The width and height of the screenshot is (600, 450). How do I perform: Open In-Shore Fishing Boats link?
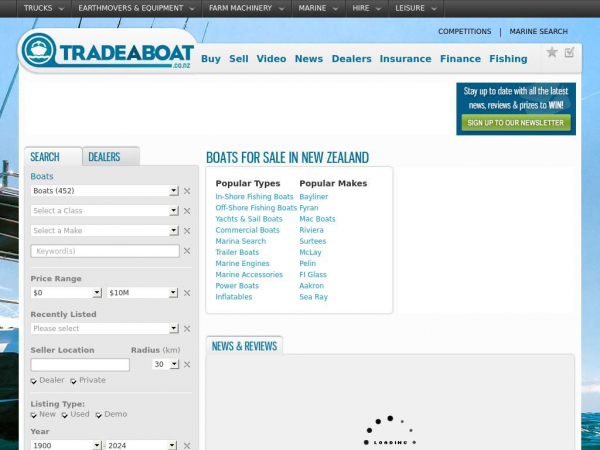[x=254, y=197]
